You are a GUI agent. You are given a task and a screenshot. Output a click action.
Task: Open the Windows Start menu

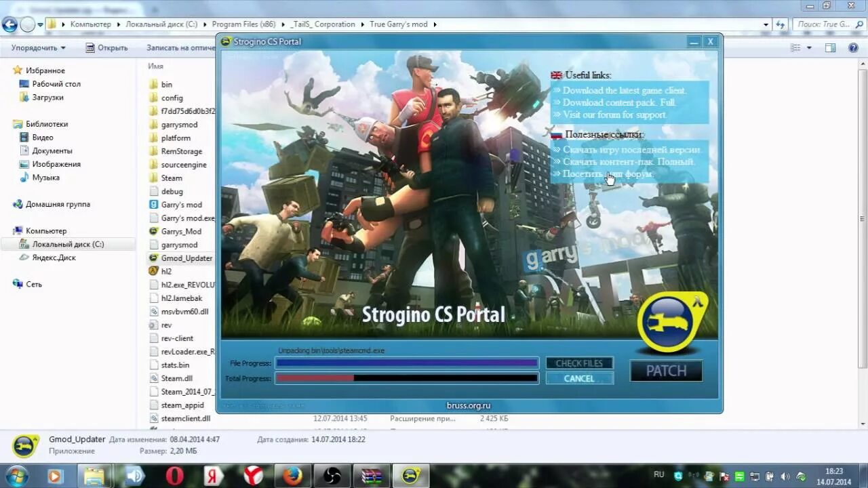tap(16, 476)
